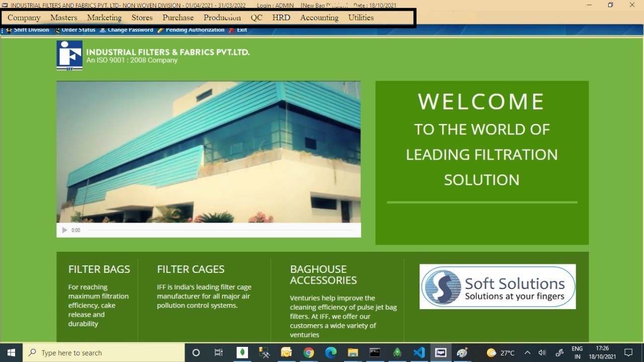Play the factory building video
Image resolution: width=644 pixels, height=362 pixels.
click(x=64, y=230)
